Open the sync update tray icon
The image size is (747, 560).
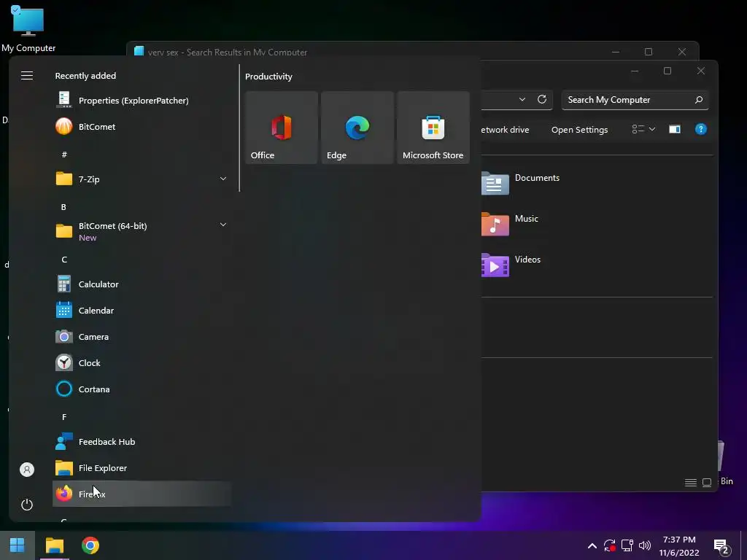point(610,545)
